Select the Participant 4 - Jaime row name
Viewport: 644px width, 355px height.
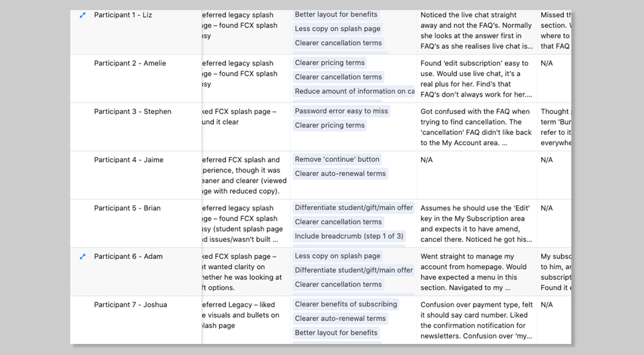coord(129,160)
